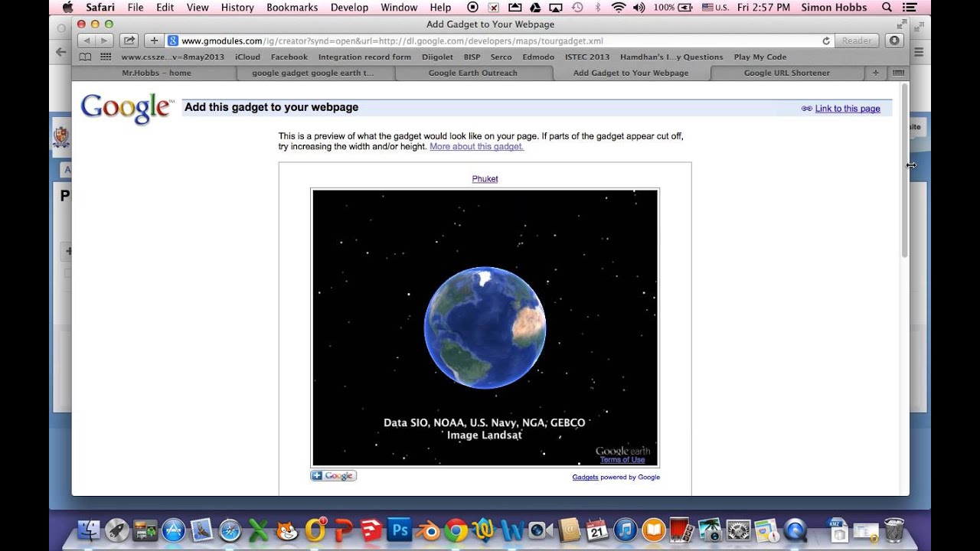Open the ISTEC 2013 bookmark
Screen dimensions: 980x551
tap(587, 57)
